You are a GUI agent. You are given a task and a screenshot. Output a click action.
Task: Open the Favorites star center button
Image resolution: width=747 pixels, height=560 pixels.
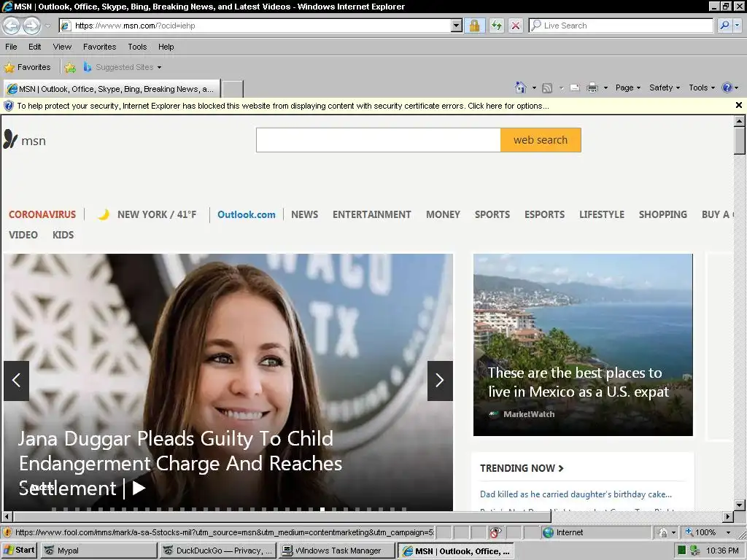(x=27, y=67)
